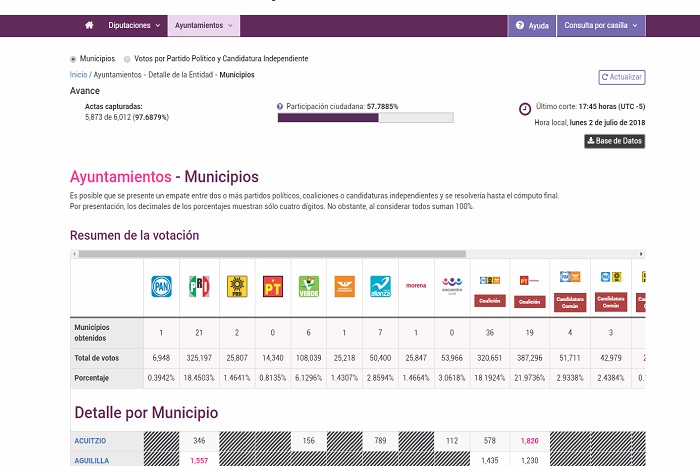Click the PAN party logo
Viewport: 700px width, 466px height.
click(x=161, y=287)
